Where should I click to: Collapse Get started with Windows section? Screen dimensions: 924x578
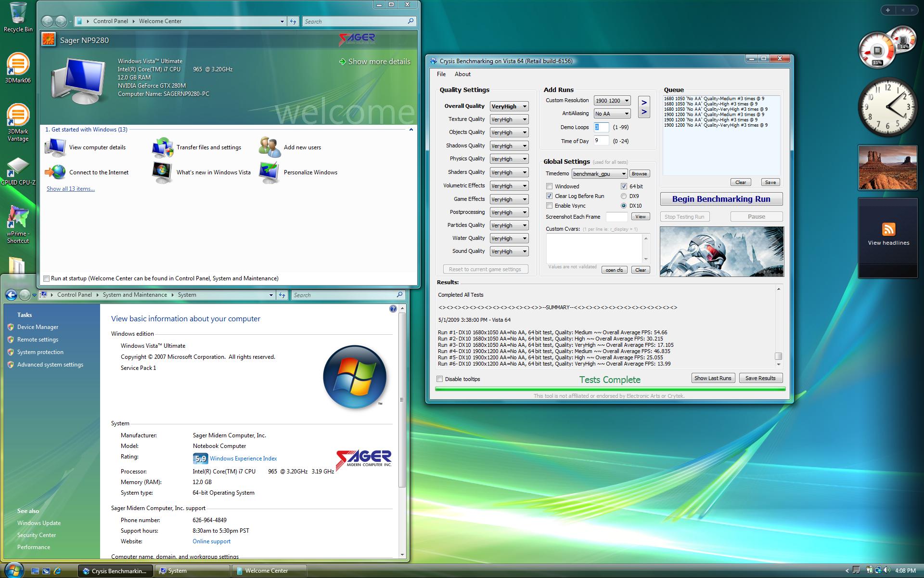(411, 130)
